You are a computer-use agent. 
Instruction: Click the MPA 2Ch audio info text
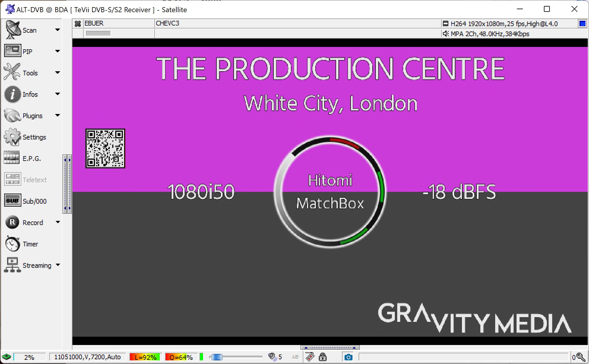(490, 34)
